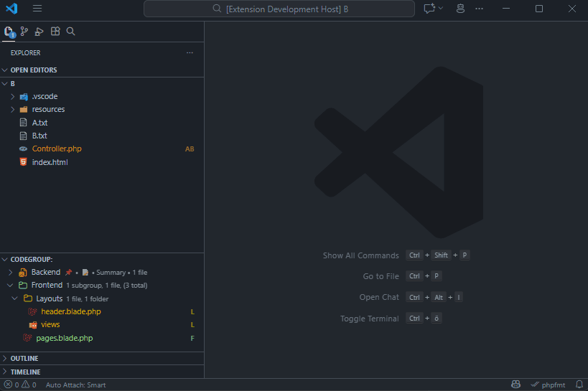This screenshot has width=588, height=391.
Task: Click the Toggle Terminal label
Action: click(x=369, y=319)
